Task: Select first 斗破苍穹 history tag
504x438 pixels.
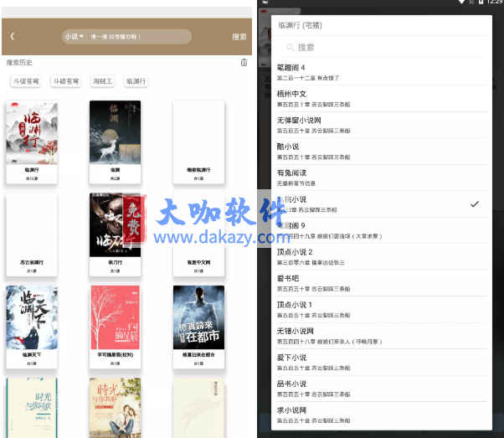Action: [26, 81]
